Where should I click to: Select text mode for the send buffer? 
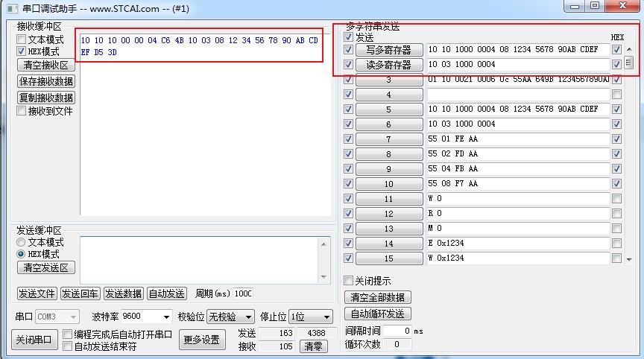(22, 243)
